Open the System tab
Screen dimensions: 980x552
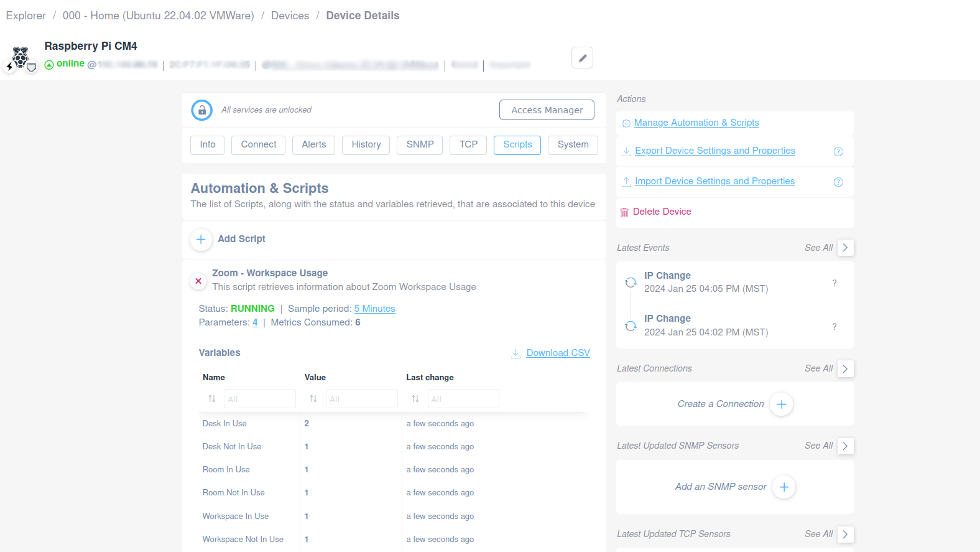(573, 145)
